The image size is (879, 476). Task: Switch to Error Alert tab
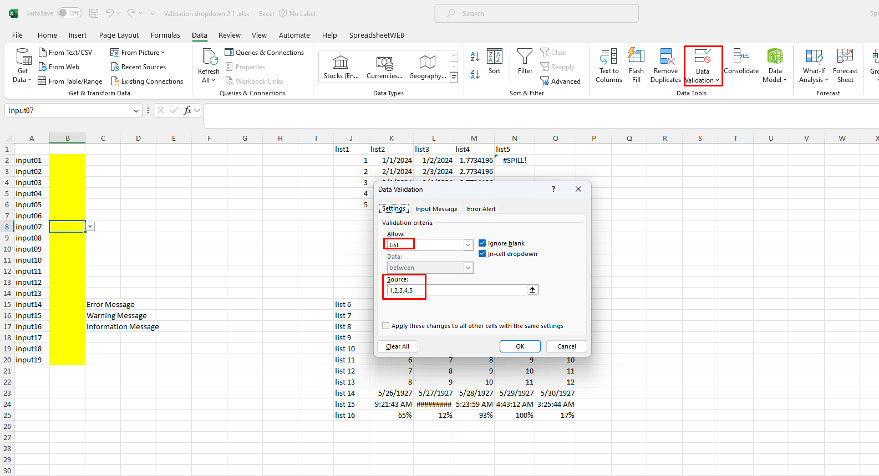[x=481, y=209]
